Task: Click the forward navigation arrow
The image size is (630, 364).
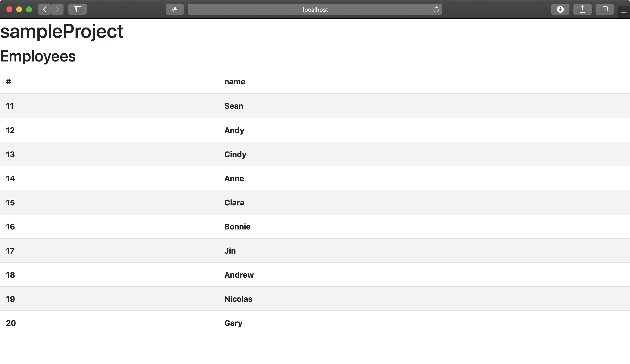Action: click(57, 10)
